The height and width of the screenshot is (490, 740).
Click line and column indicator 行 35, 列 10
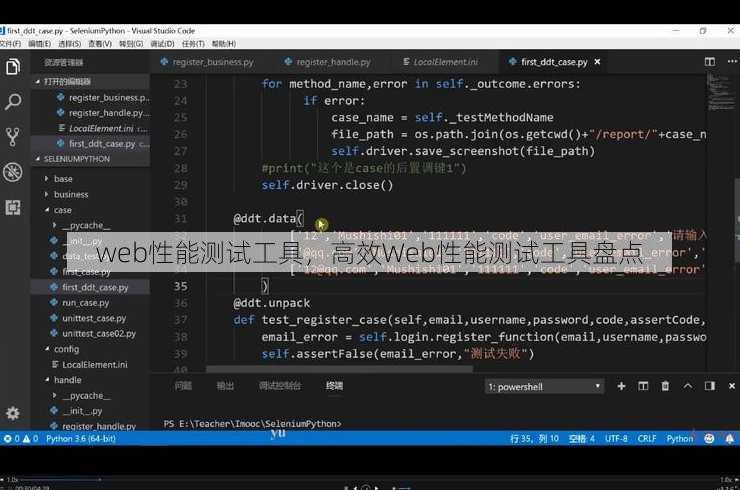(x=534, y=439)
